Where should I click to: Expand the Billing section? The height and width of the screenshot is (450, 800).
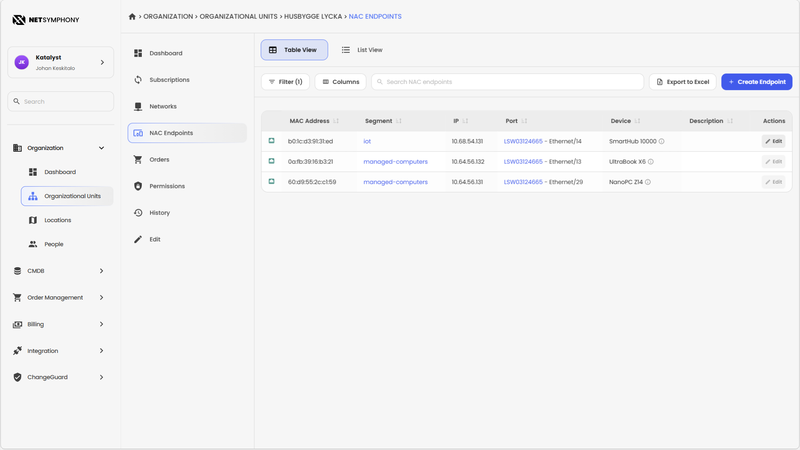click(x=102, y=324)
